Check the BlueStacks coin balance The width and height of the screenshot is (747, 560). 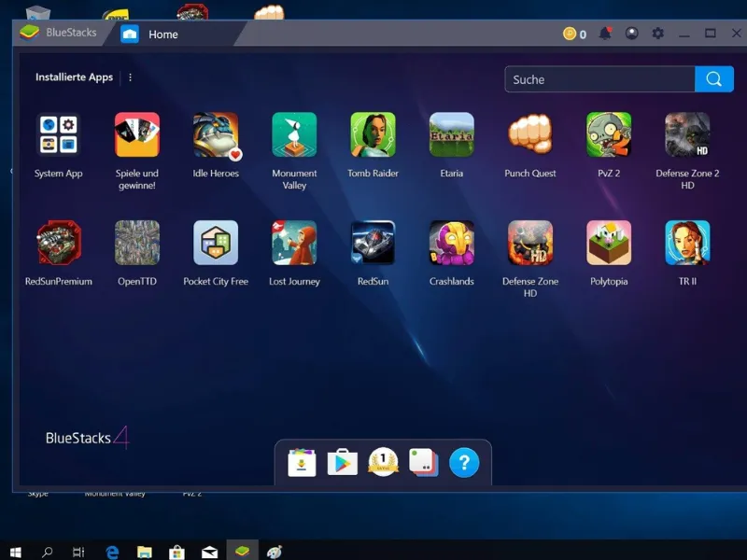tap(575, 34)
